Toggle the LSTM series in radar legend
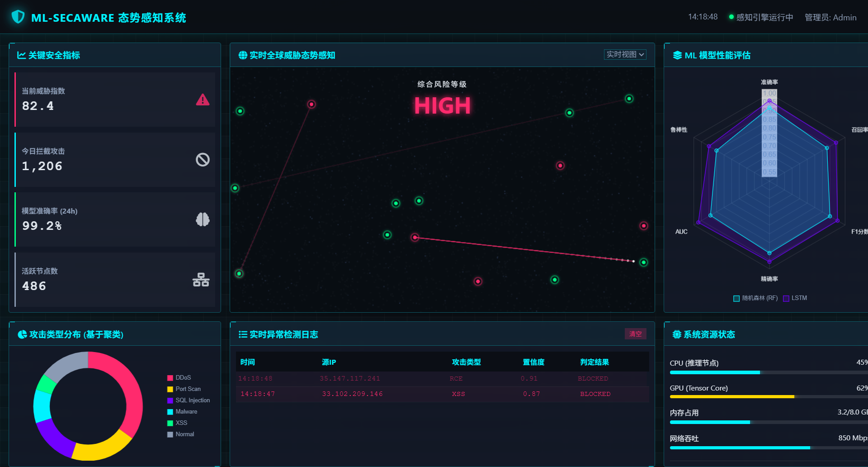Screen dimensions: 868x467 (x=795, y=298)
